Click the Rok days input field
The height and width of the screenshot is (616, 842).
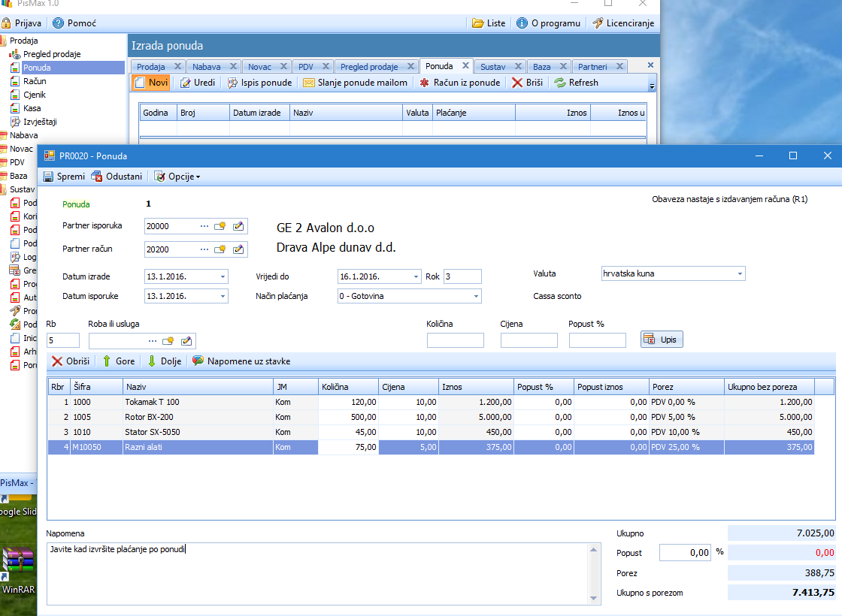[462, 277]
